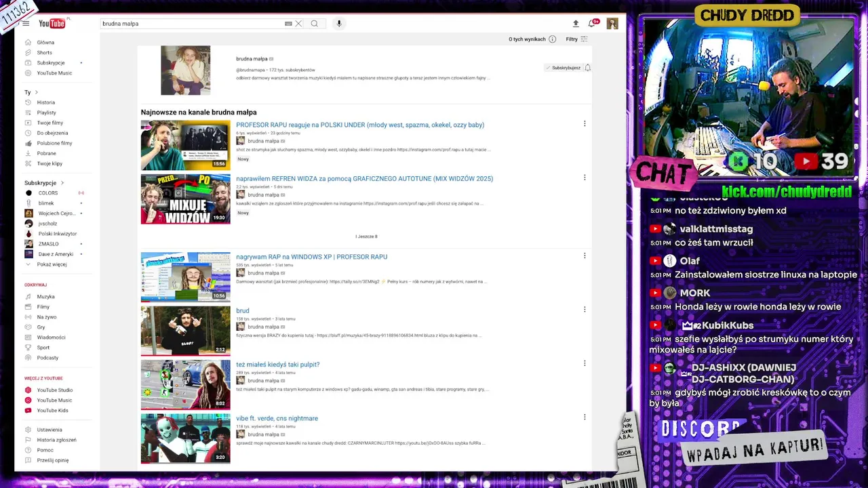Expand the 'Ty' section chevron
Screen dimensions: 868x488
(x=36, y=92)
